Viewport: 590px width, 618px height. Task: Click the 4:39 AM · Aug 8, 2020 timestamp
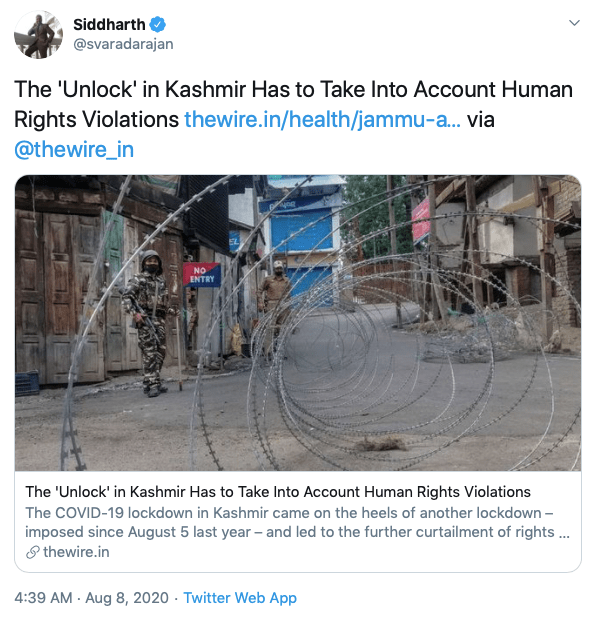(x=91, y=598)
